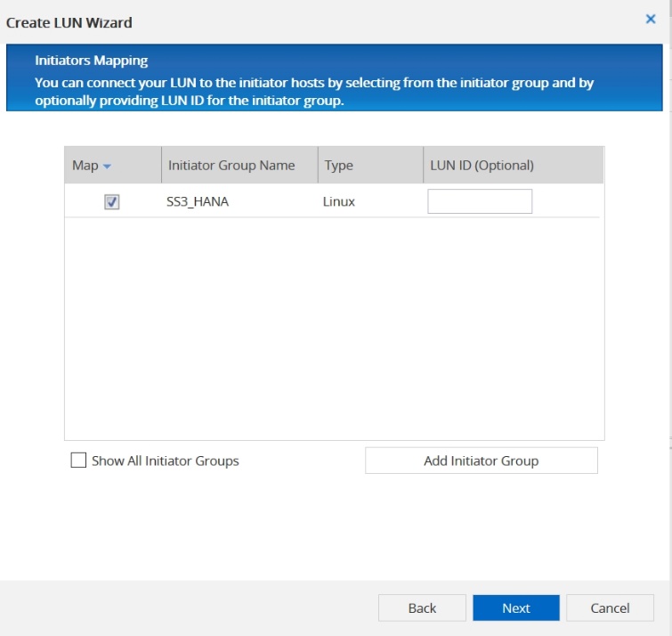Click the Show All Initiator Groups label

166,461
